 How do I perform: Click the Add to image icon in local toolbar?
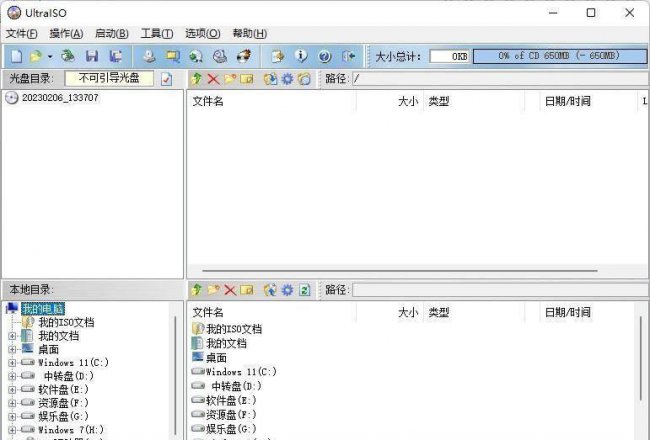coord(270,290)
